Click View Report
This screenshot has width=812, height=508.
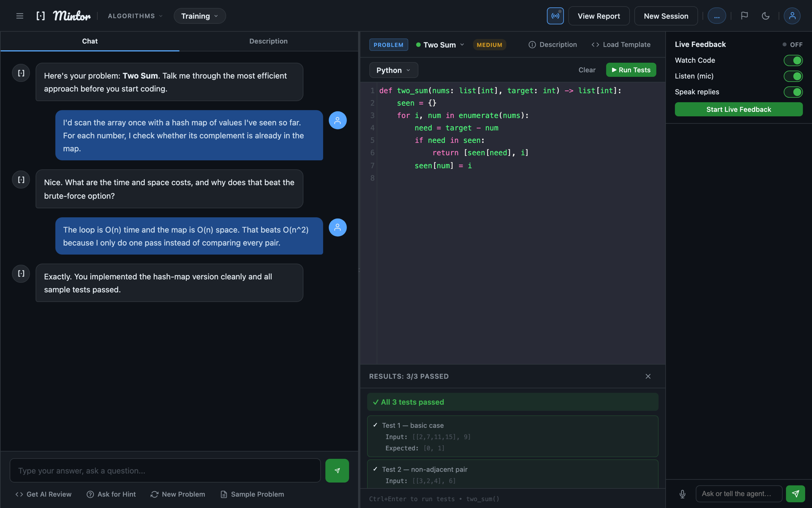[599, 16]
